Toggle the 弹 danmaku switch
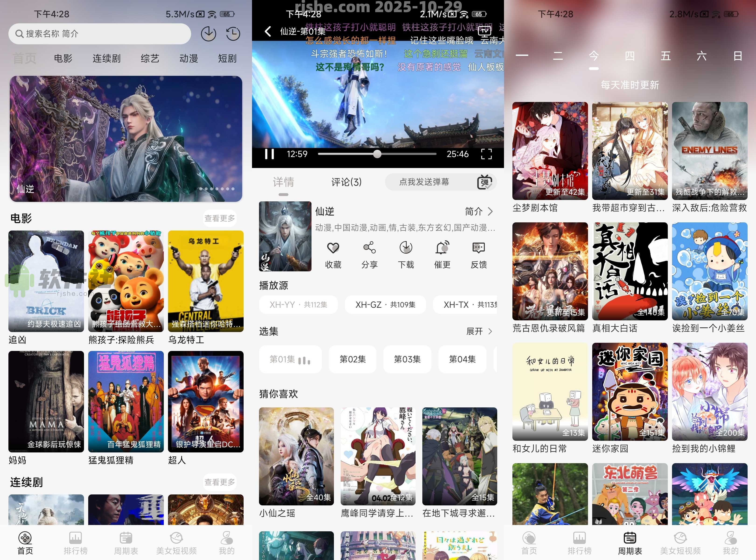 pos(484,182)
